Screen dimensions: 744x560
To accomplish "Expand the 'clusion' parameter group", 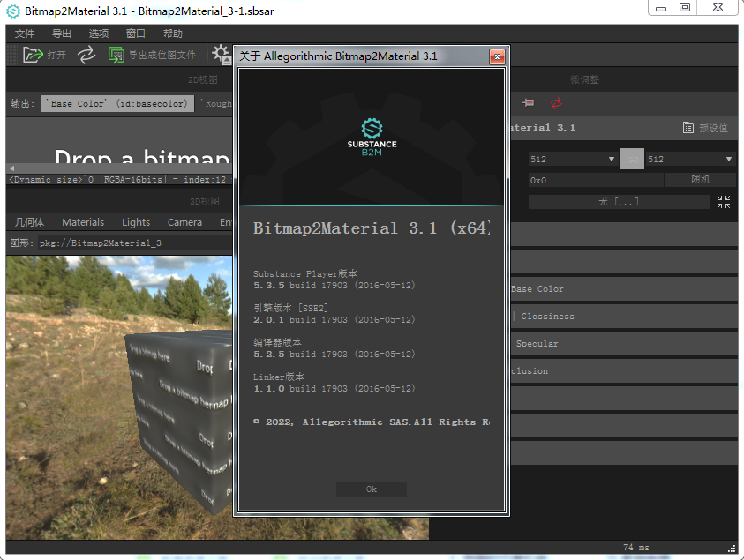I will pyautogui.click(x=623, y=370).
